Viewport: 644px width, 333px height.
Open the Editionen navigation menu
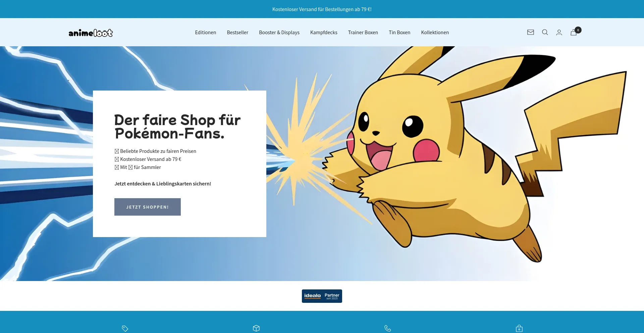coord(205,32)
